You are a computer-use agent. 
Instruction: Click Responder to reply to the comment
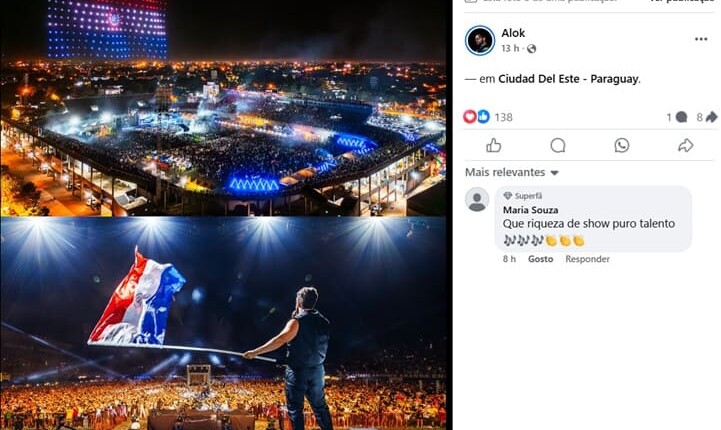click(587, 259)
